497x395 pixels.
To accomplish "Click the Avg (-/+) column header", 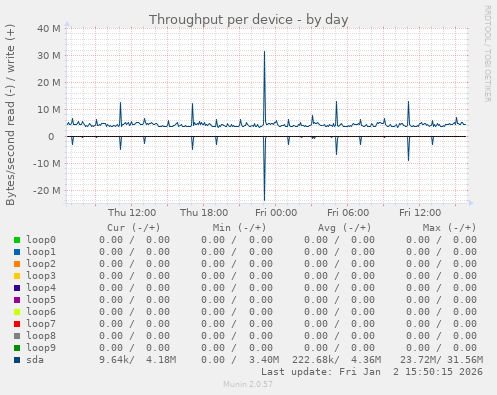I will [x=344, y=228].
